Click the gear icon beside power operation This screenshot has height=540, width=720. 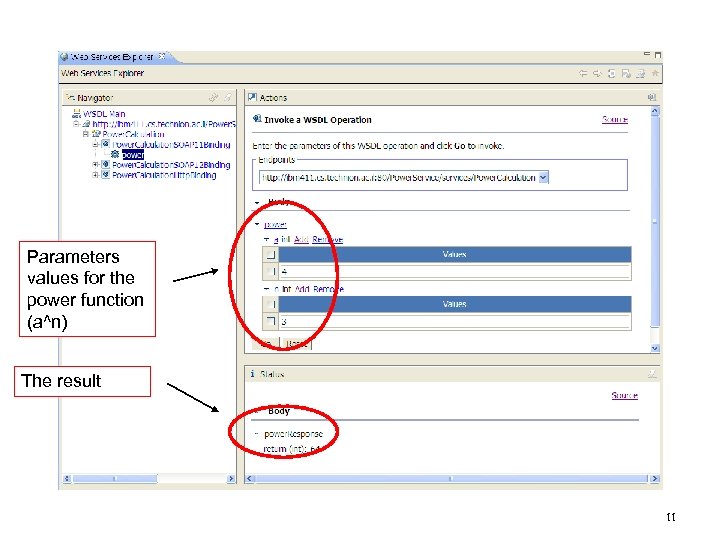[115, 154]
